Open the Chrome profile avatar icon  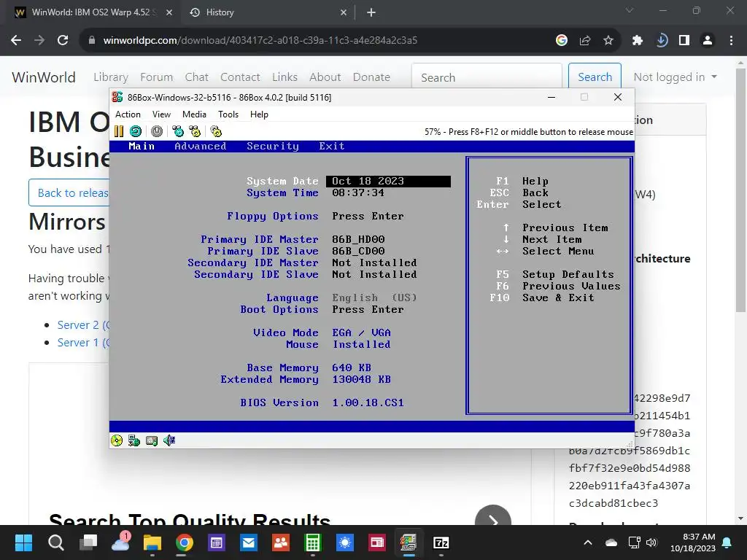708,41
